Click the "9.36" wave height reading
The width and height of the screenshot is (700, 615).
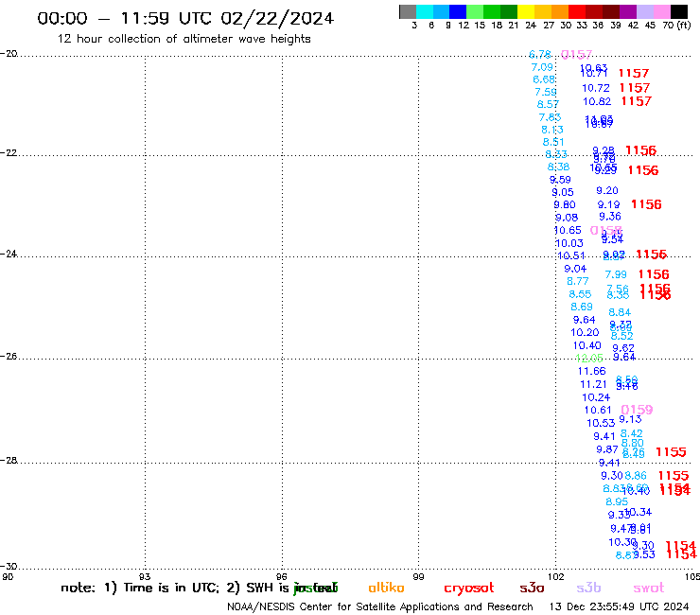(x=610, y=217)
